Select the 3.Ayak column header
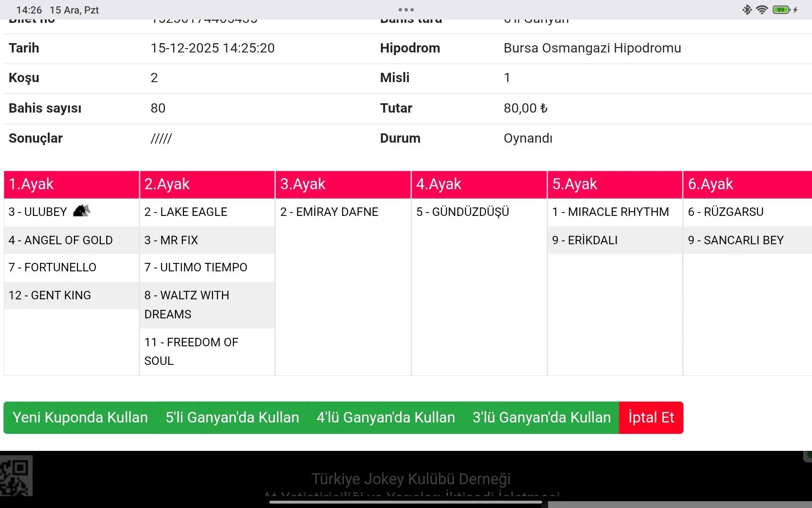The width and height of the screenshot is (812, 508). click(343, 184)
